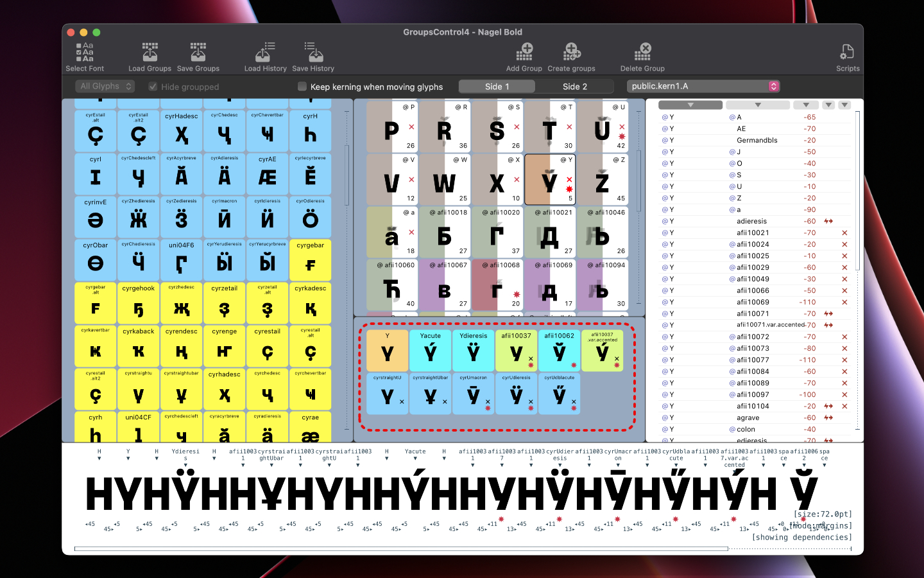Select the @ afii10094 group tile

pos(602,285)
